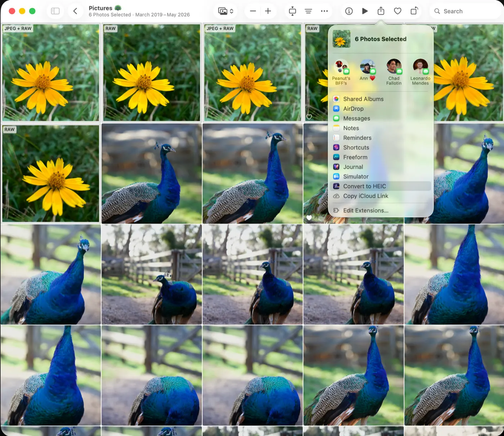Select AirDrop from the share menu

tap(380, 109)
